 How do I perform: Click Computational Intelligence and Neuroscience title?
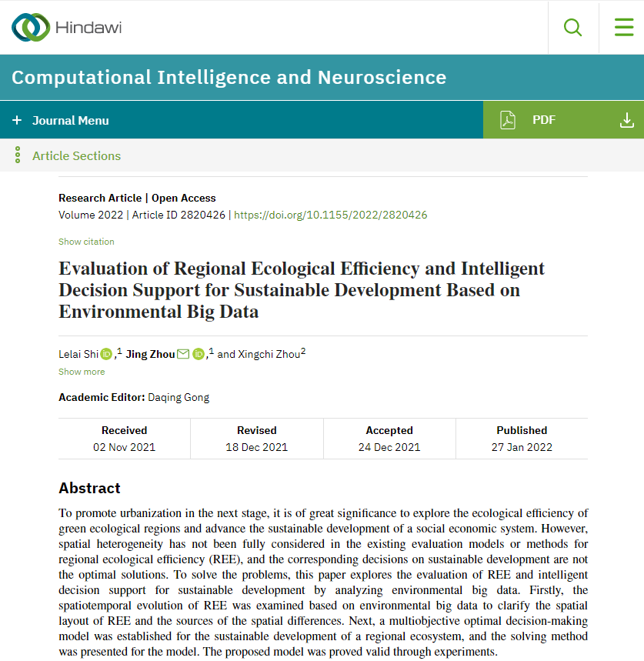[x=229, y=78]
